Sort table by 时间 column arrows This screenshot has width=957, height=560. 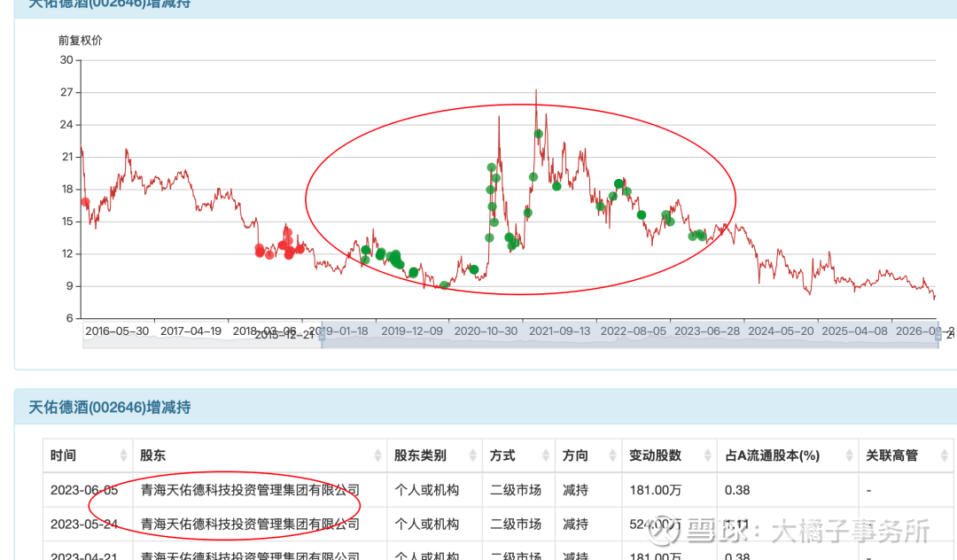tap(123, 455)
